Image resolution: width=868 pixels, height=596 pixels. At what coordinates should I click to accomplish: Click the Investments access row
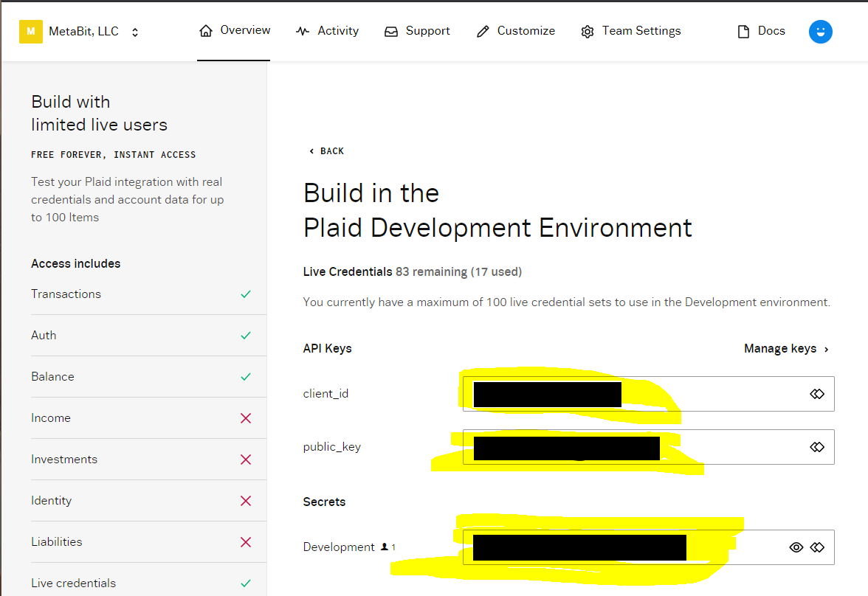(x=148, y=460)
